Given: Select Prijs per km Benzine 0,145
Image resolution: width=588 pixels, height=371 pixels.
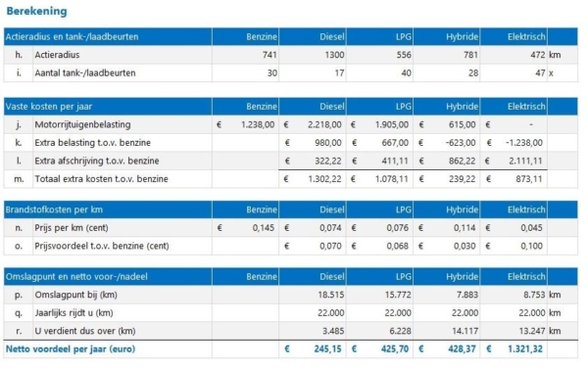Looking at the screenshot, I should pos(264,228).
